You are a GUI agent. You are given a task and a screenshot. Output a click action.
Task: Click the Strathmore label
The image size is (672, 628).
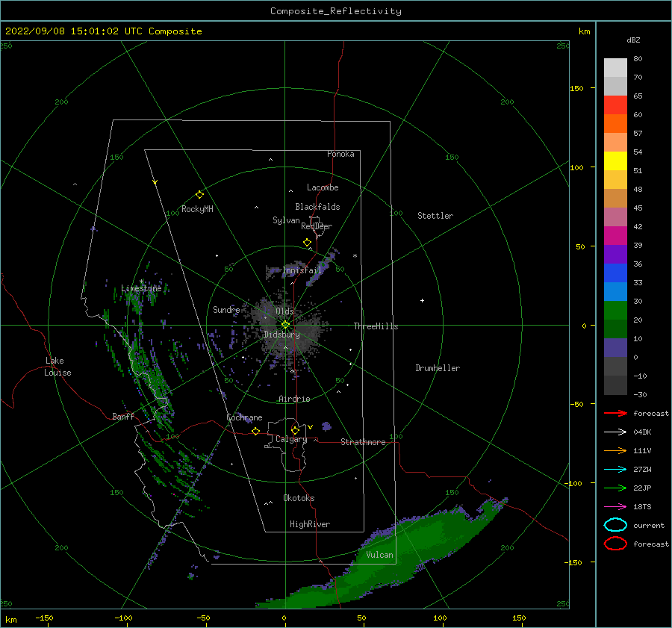tap(363, 442)
